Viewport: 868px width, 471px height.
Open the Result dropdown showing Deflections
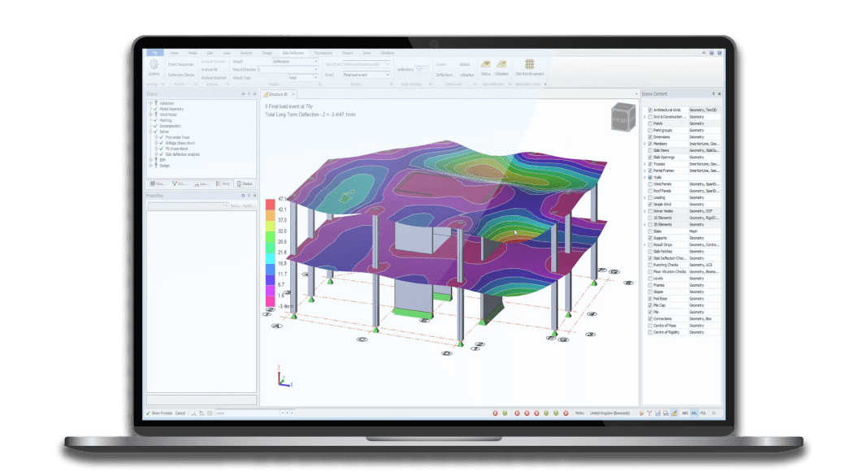293,61
